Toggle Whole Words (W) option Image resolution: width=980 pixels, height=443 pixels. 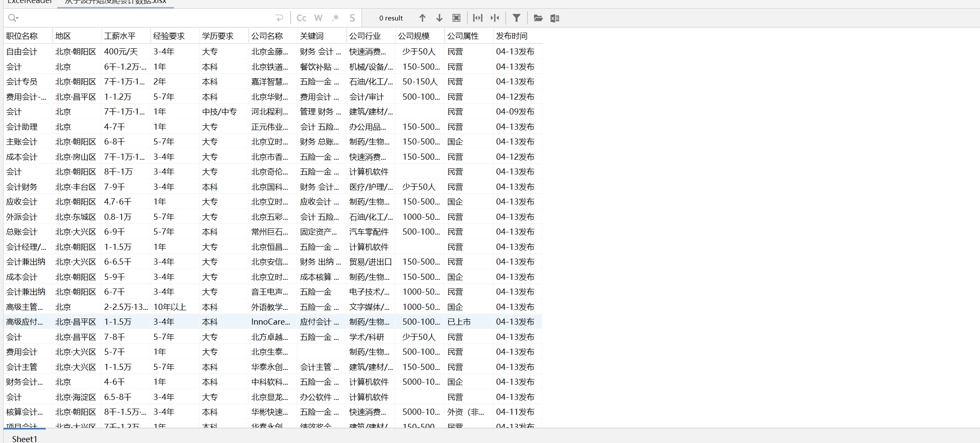tap(318, 18)
